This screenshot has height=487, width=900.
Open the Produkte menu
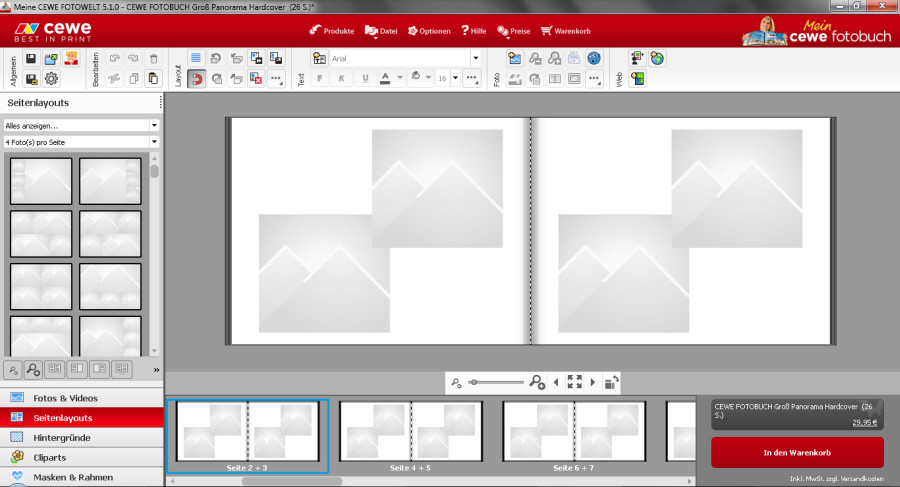332,31
